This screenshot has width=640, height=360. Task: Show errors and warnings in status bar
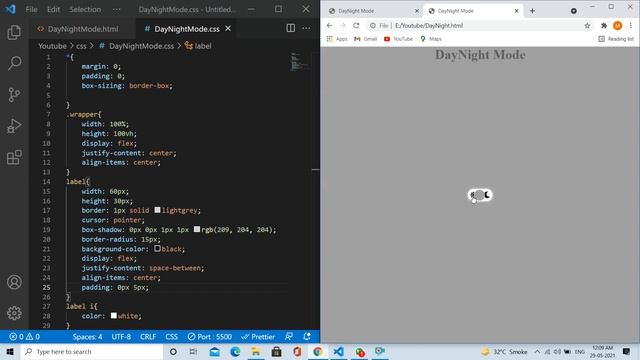(x=24, y=337)
